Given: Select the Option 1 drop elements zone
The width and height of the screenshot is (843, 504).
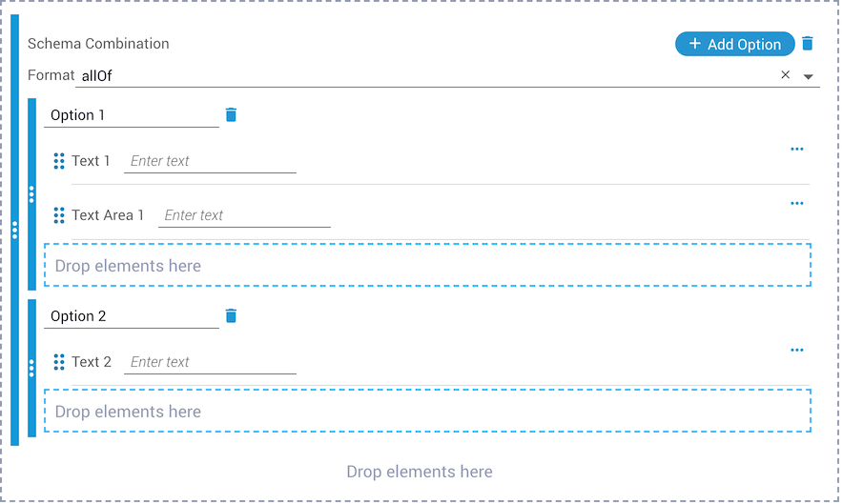Looking at the screenshot, I should pyautogui.click(x=427, y=265).
